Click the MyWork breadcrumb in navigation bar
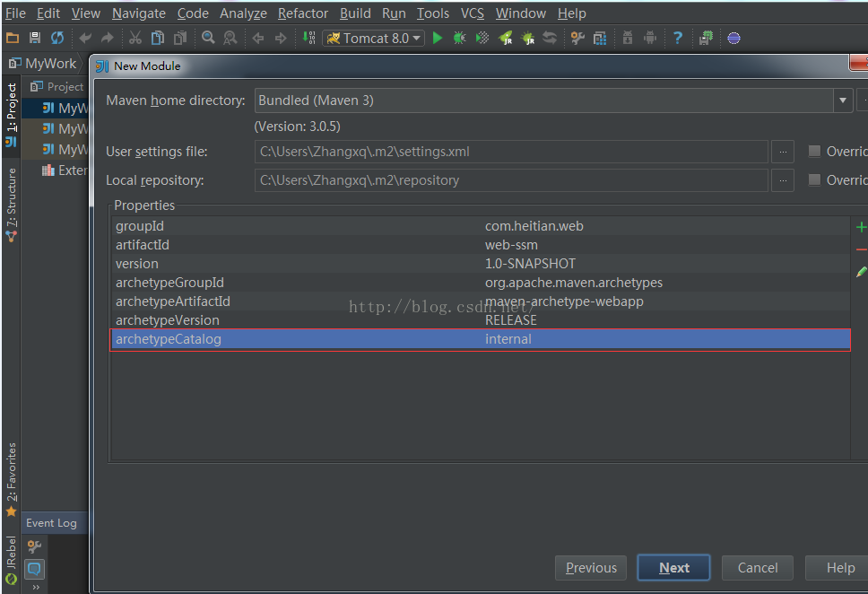This screenshot has width=868, height=594. tap(43, 64)
